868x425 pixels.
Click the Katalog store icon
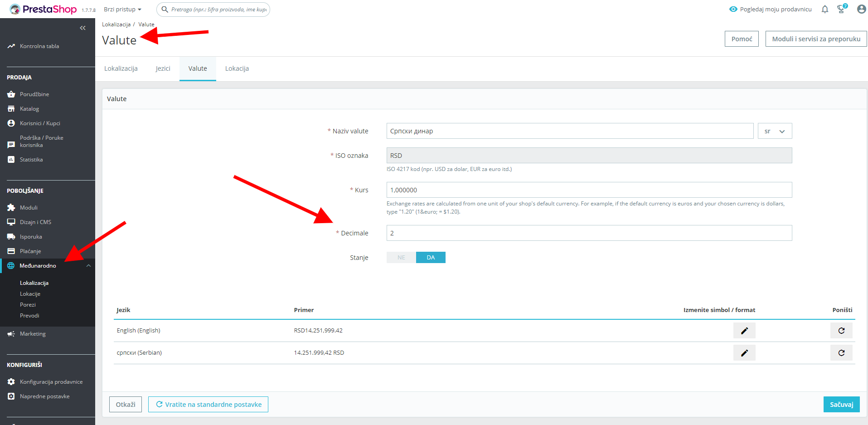(x=11, y=109)
